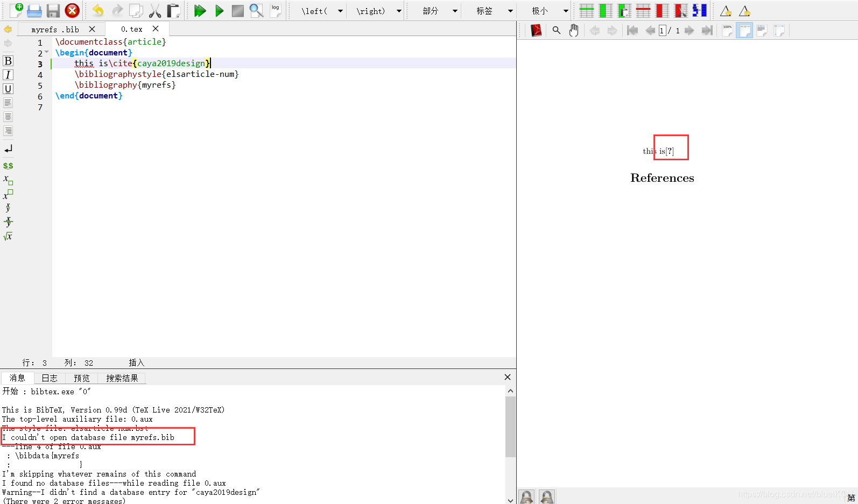Select the hand scroll tool in the PDF viewer
Viewport: 858px width, 504px height.
tap(574, 31)
